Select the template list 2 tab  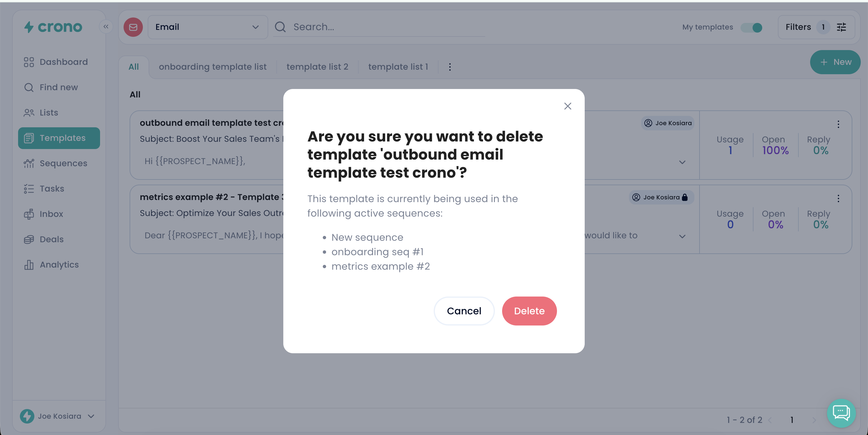tap(317, 67)
